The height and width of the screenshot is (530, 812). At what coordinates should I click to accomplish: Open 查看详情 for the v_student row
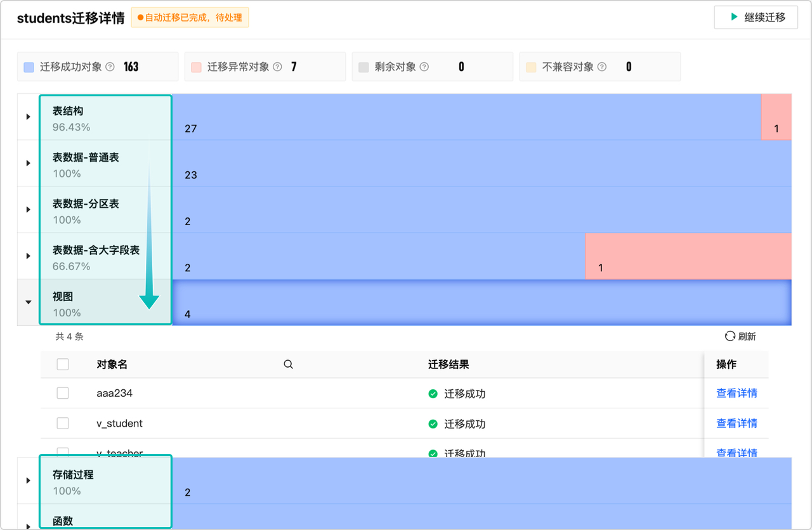(736, 423)
